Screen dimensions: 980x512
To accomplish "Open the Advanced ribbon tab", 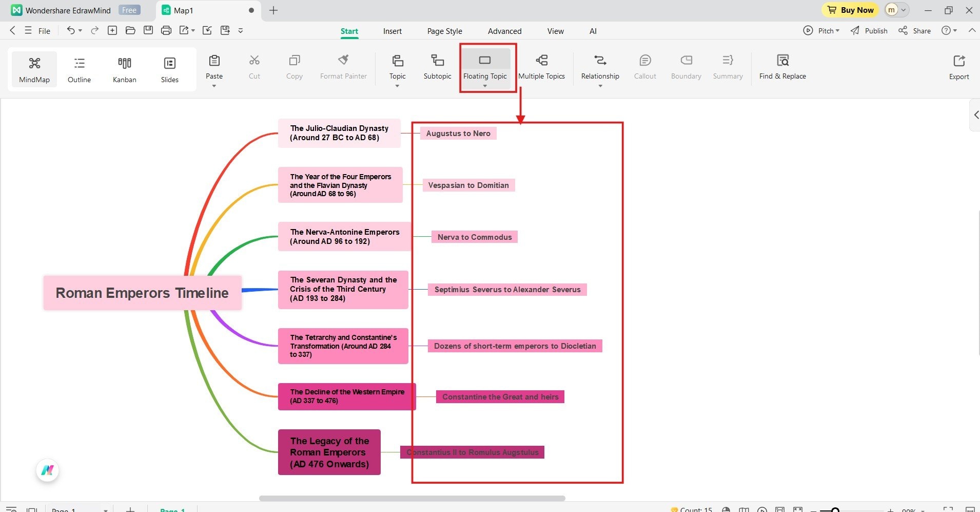I will point(505,31).
